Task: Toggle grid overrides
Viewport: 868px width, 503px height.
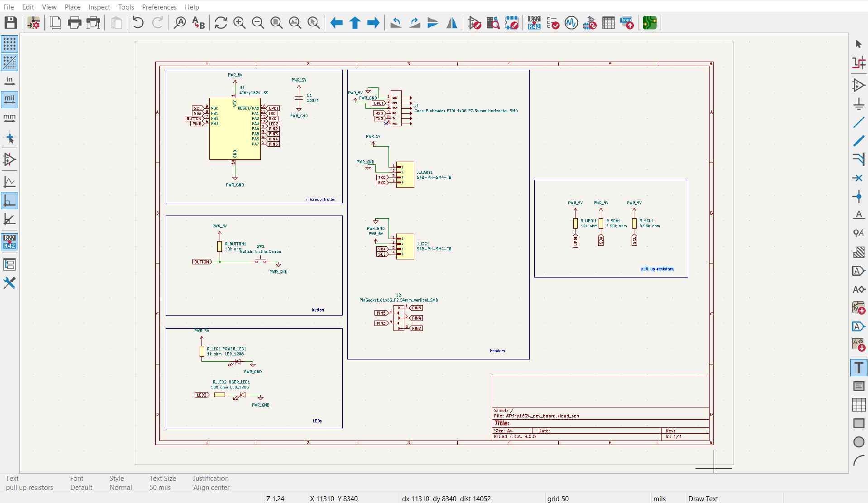Action: (10, 62)
